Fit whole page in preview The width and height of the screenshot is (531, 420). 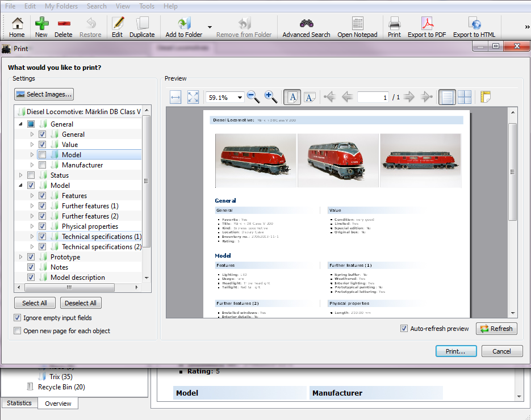(x=193, y=98)
